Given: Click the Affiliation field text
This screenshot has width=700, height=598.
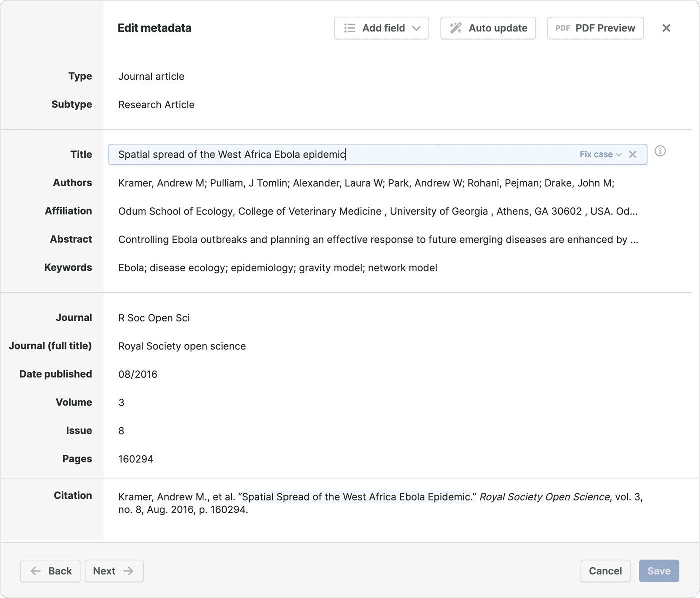Looking at the screenshot, I should [x=377, y=211].
